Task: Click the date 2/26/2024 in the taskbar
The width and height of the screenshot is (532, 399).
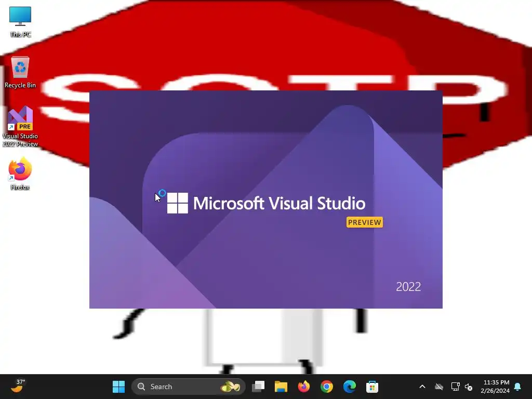Action: tap(495, 391)
